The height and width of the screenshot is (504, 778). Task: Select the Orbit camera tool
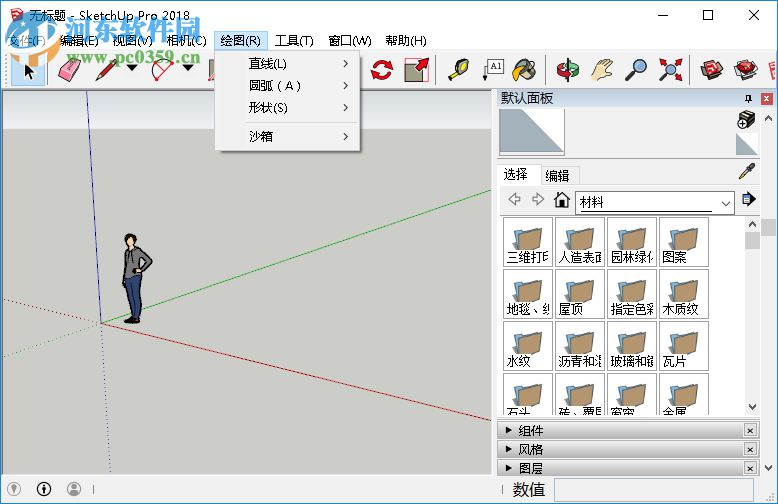point(568,70)
